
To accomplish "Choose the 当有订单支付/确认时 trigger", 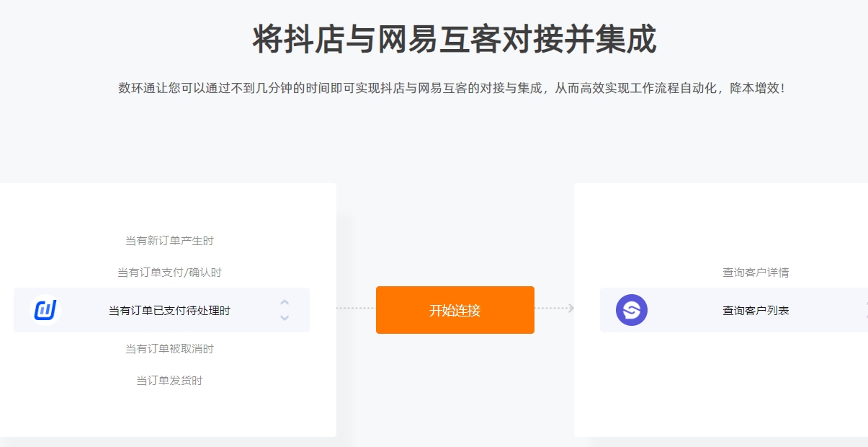I will click(169, 273).
